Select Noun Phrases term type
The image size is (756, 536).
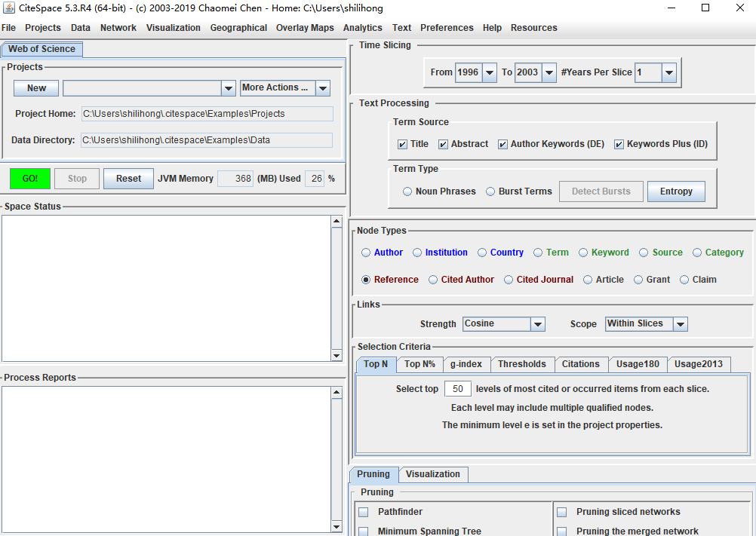coord(407,191)
